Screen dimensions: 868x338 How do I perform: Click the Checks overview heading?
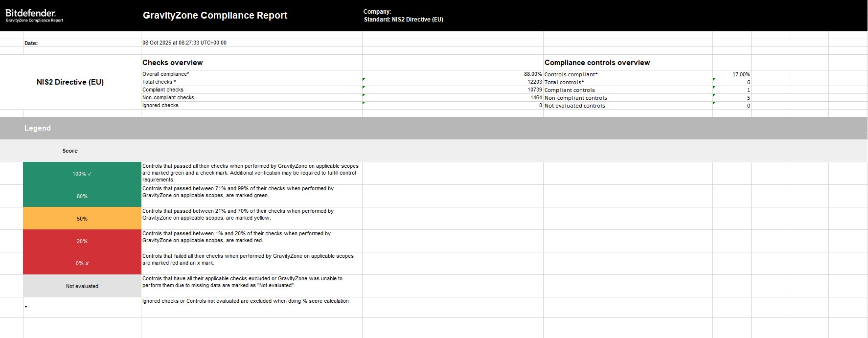(x=172, y=63)
